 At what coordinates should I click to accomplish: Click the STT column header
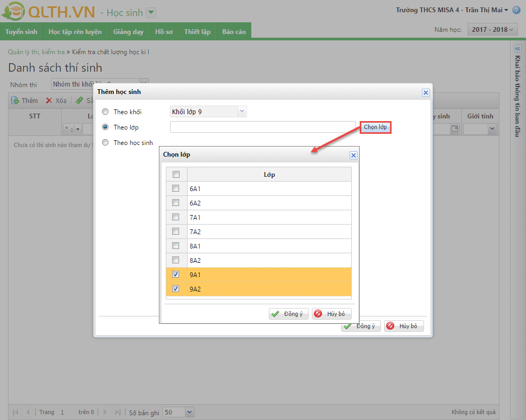click(x=35, y=116)
